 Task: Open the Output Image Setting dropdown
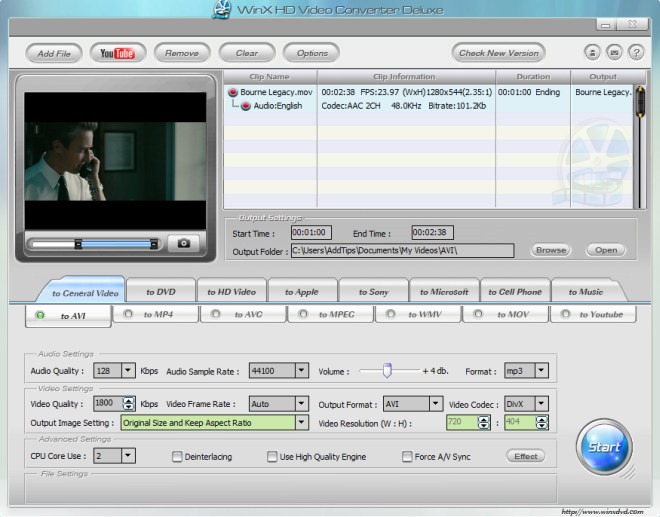tap(301, 422)
